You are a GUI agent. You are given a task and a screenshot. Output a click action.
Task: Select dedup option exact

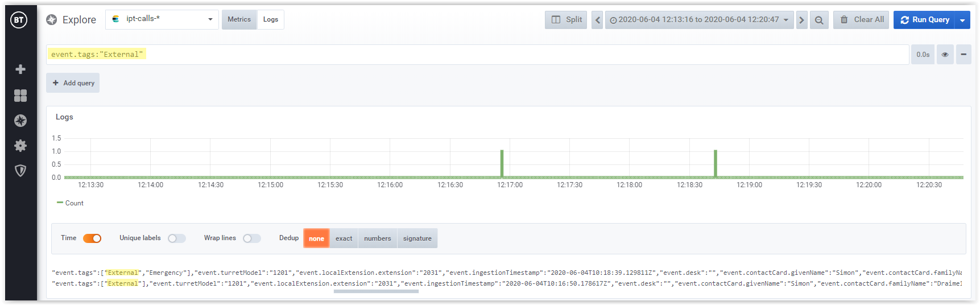[x=344, y=238]
